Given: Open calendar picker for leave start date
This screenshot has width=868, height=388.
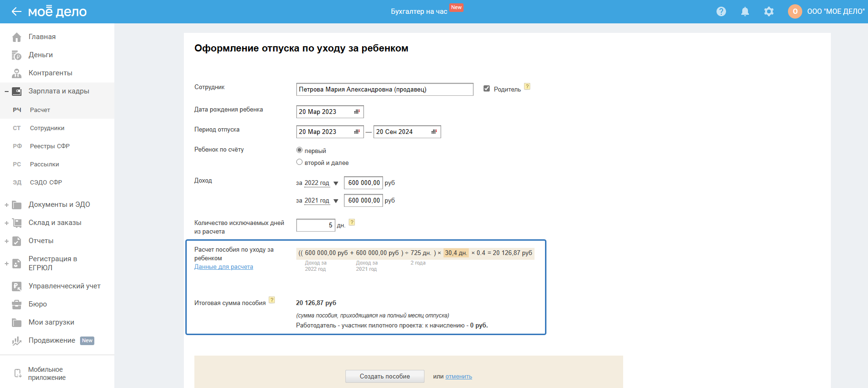Looking at the screenshot, I should (357, 132).
